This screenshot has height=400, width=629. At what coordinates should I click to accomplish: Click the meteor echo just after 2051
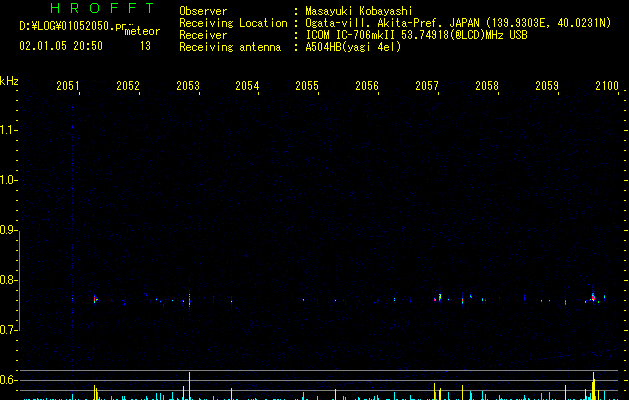tap(95, 300)
